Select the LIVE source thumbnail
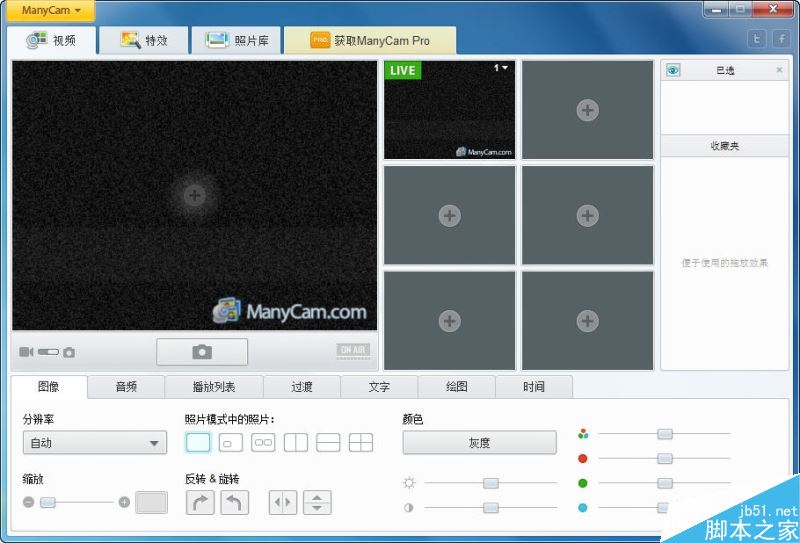The image size is (800, 543). 449,110
